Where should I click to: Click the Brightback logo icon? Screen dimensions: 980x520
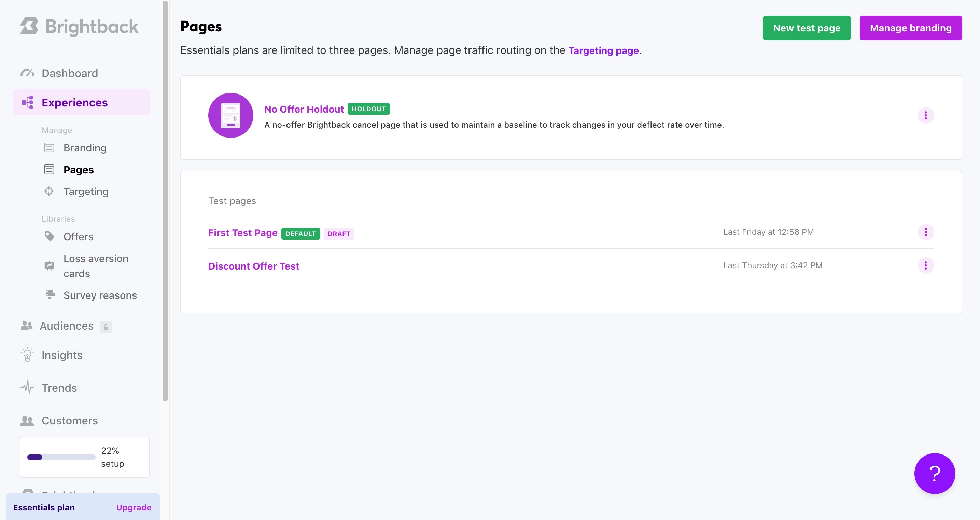[29, 26]
